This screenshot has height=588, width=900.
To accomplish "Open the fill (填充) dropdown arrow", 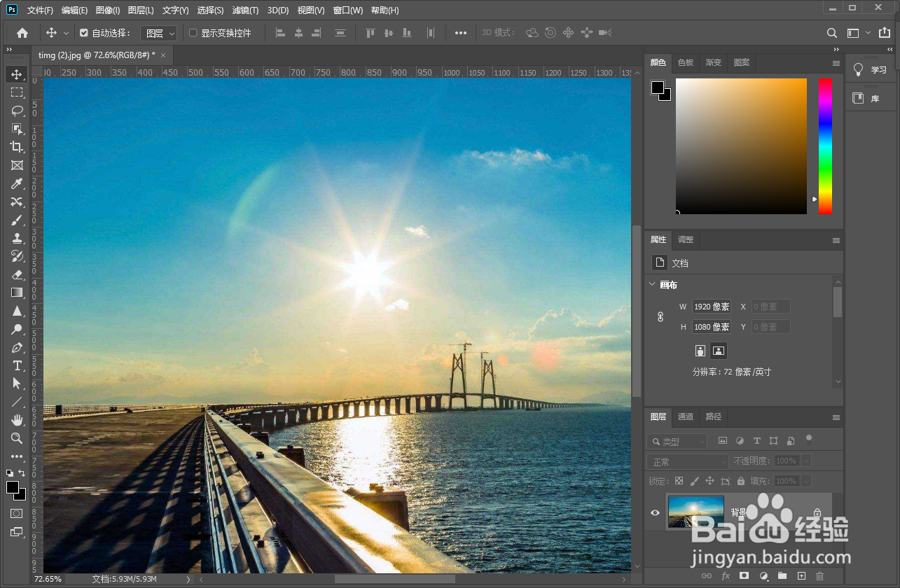I will [806, 482].
